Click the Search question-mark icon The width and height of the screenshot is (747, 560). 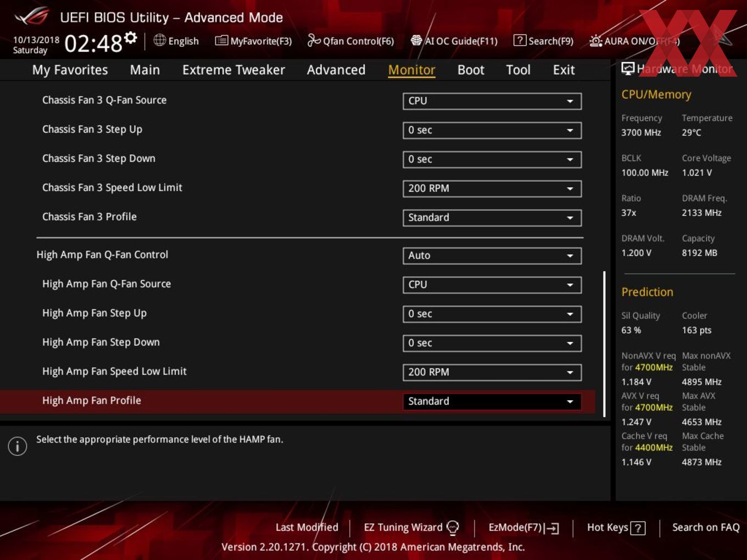point(520,40)
